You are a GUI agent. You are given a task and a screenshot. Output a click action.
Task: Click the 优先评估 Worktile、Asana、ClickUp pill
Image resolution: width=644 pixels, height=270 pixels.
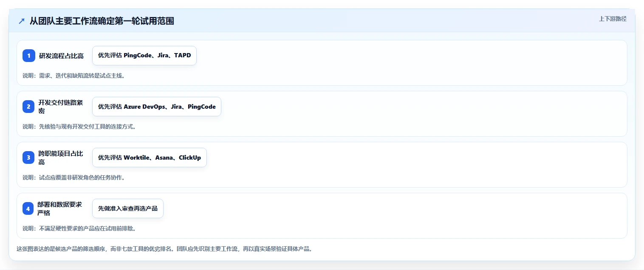click(150, 157)
